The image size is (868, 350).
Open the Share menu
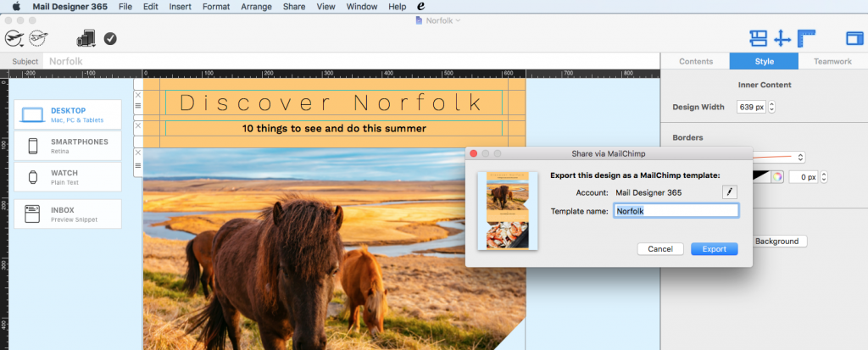[x=294, y=7]
